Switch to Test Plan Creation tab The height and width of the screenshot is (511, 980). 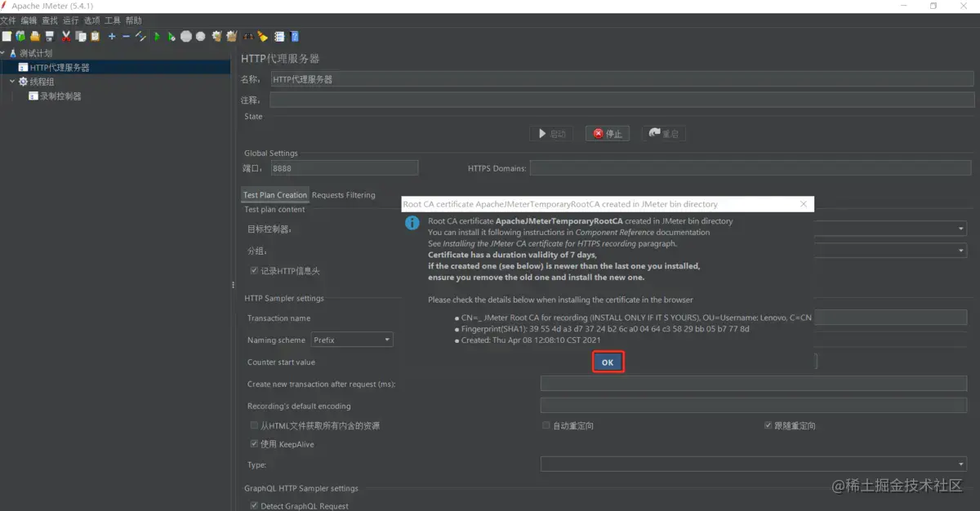(275, 195)
